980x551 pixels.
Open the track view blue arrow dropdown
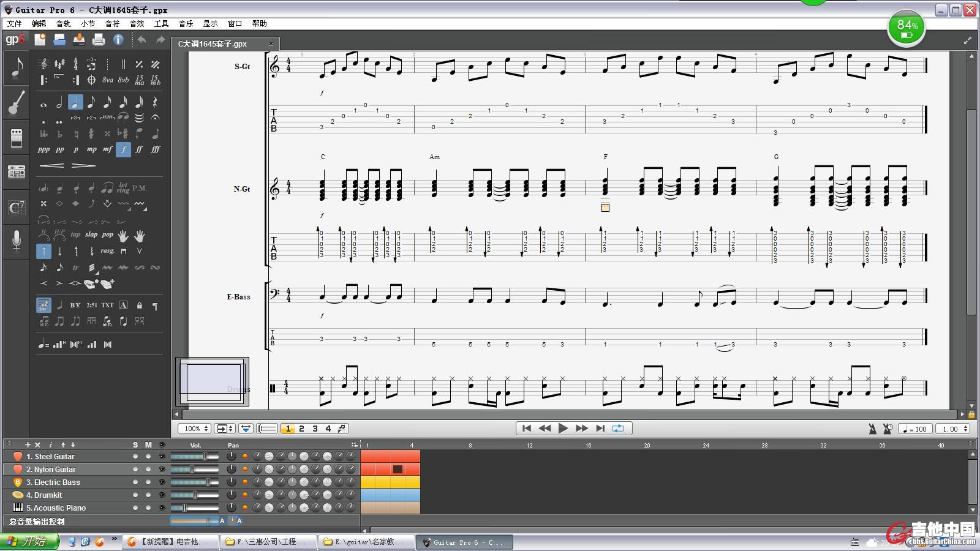coord(246,429)
